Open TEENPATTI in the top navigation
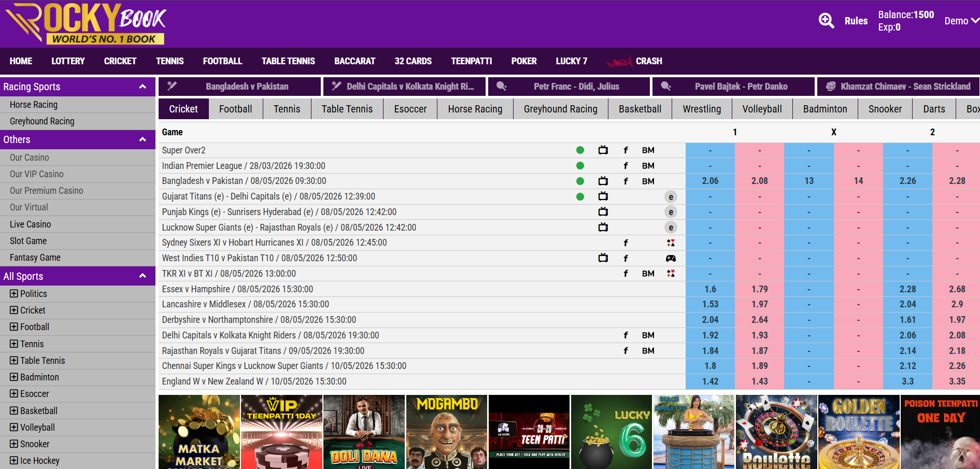 pyautogui.click(x=471, y=61)
